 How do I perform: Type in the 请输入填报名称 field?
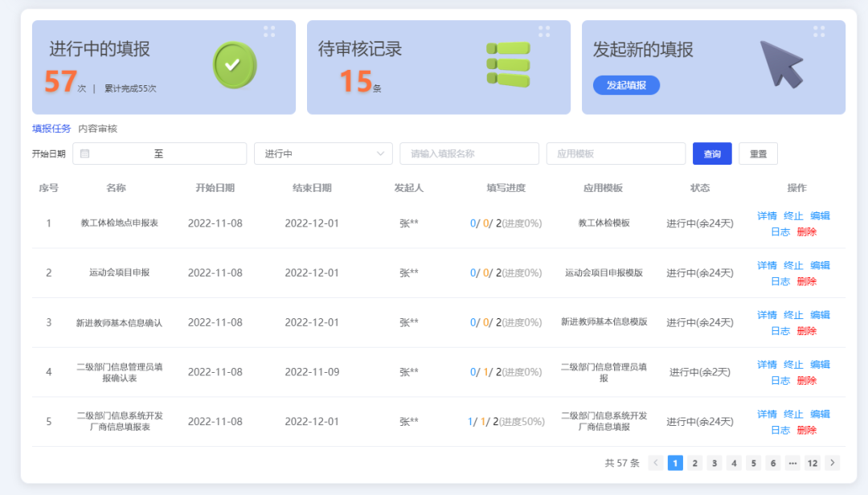click(x=469, y=153)
